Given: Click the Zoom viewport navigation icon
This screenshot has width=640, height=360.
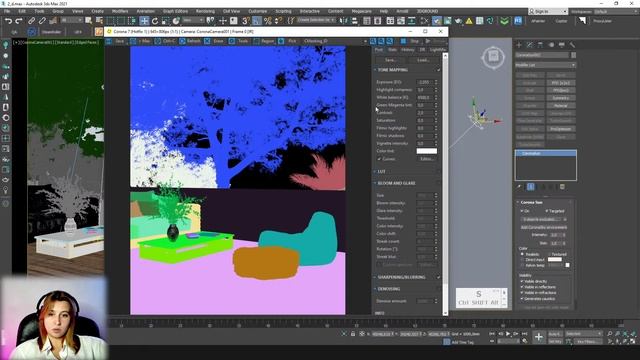Looking at the screenshot, I should tap(609, 334).
